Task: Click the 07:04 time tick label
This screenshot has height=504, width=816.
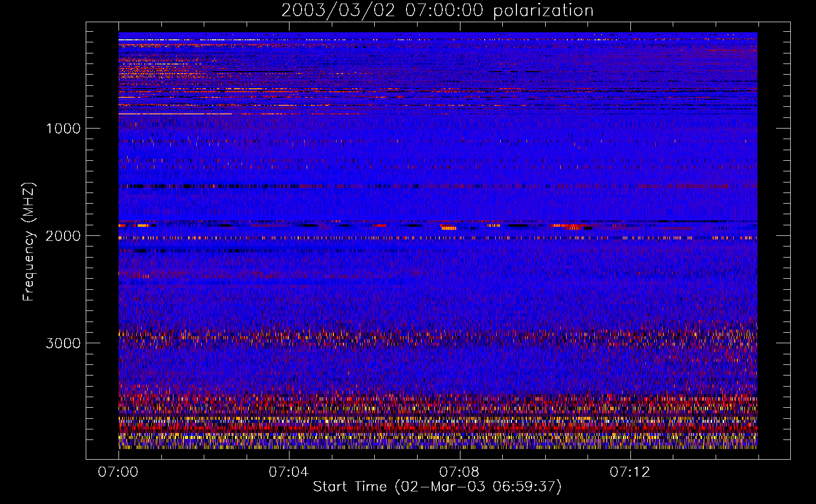Action: pyautogui.click(x=288, y=472)
